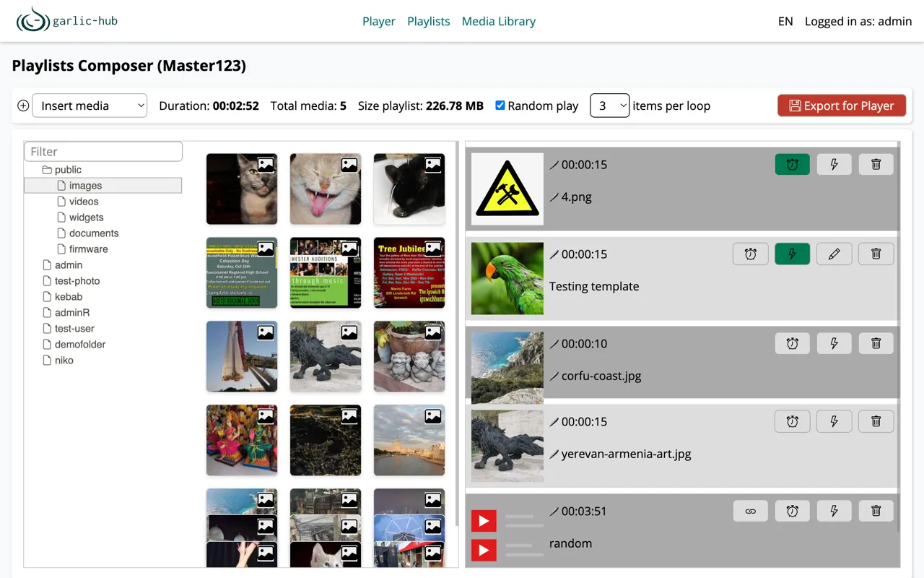Click the link icon button for random playlist

[x=751, y=511]
